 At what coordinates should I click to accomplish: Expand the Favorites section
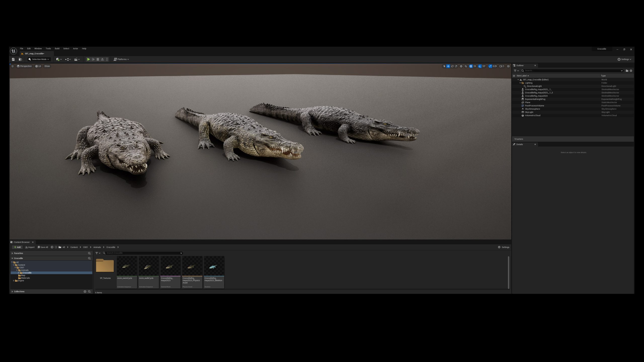[x=12, y=253]
